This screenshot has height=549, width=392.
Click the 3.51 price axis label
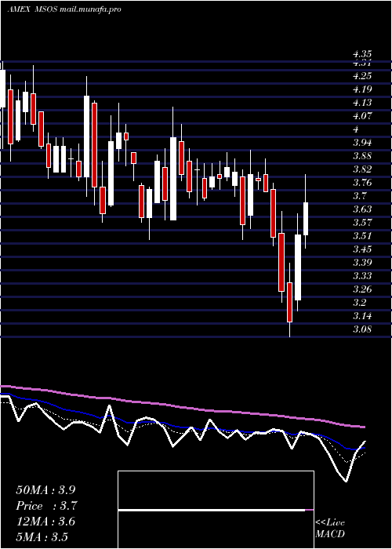coord(362,235)
